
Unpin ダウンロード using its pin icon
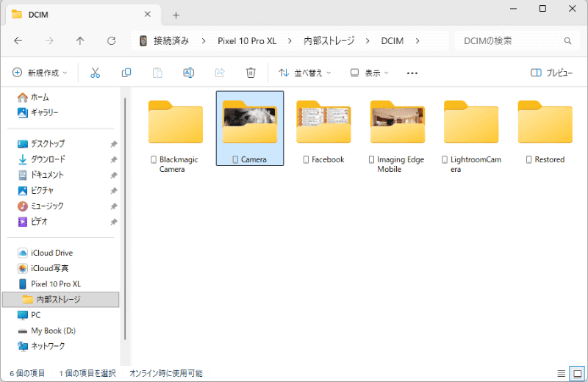114,159
